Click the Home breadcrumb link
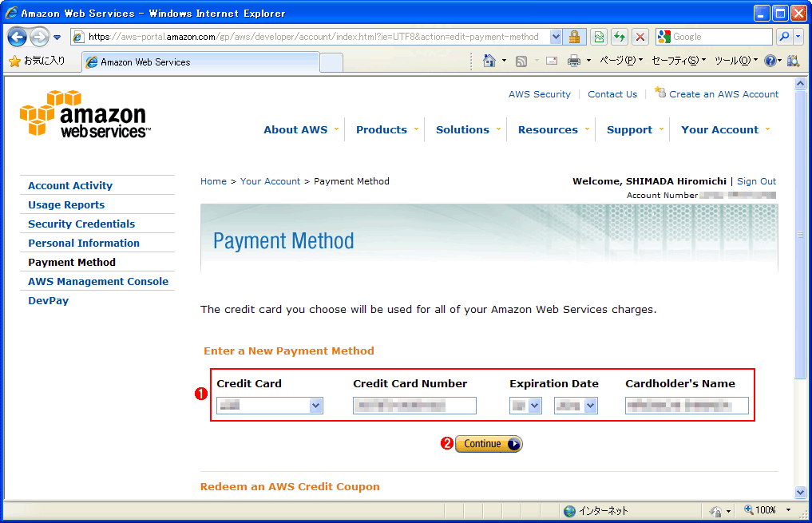Viewport: 812px width, 523px height. coord(213,181)
